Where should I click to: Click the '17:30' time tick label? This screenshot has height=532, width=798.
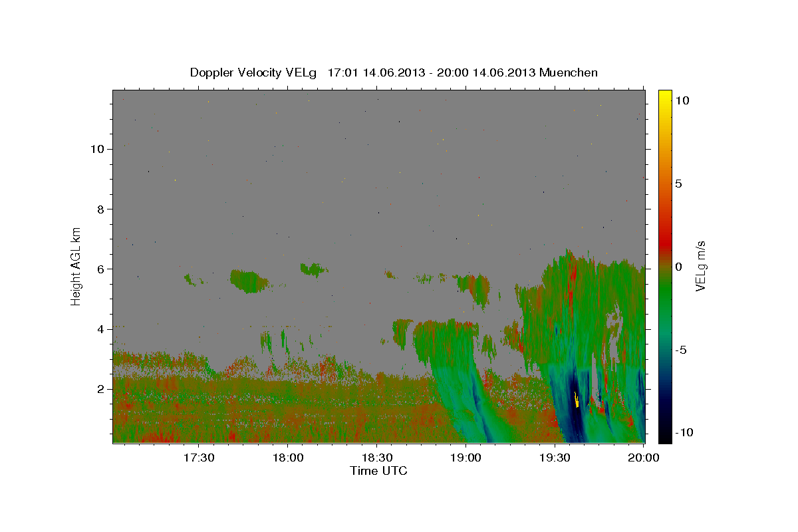pos(198,458)
